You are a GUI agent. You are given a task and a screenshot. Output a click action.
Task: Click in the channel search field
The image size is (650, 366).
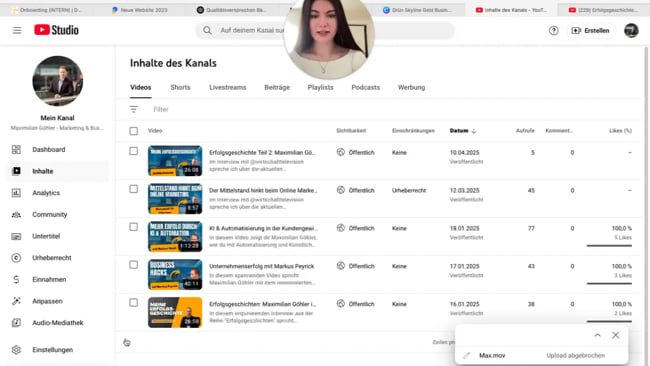(x=325, y=30)
